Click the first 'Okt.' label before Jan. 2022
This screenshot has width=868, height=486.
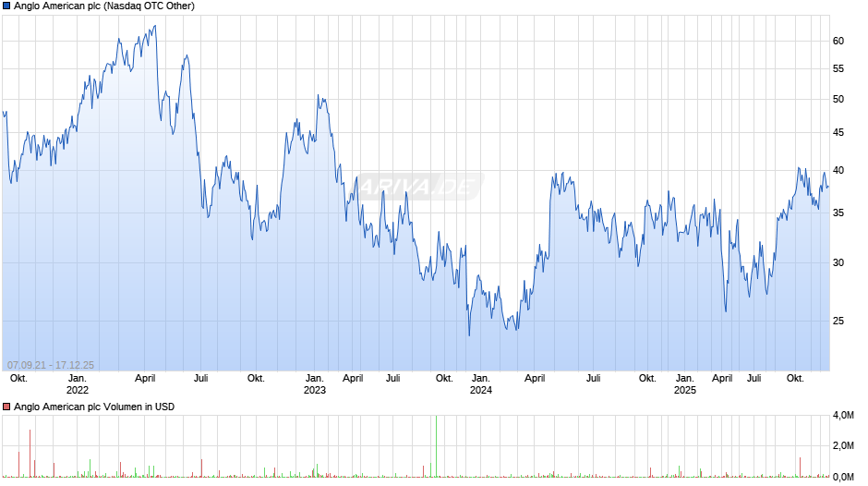point(18,378)
